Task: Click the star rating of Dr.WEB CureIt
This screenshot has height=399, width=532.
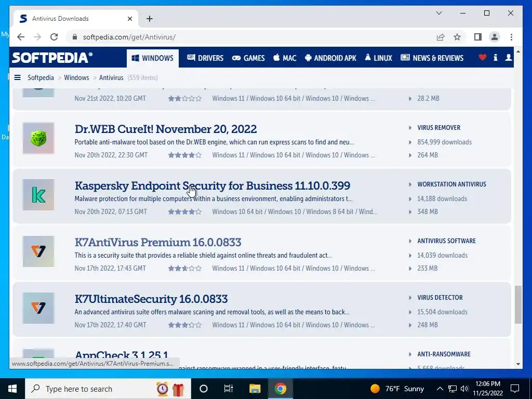Action: pyautogui.click(x=185, y=155)
